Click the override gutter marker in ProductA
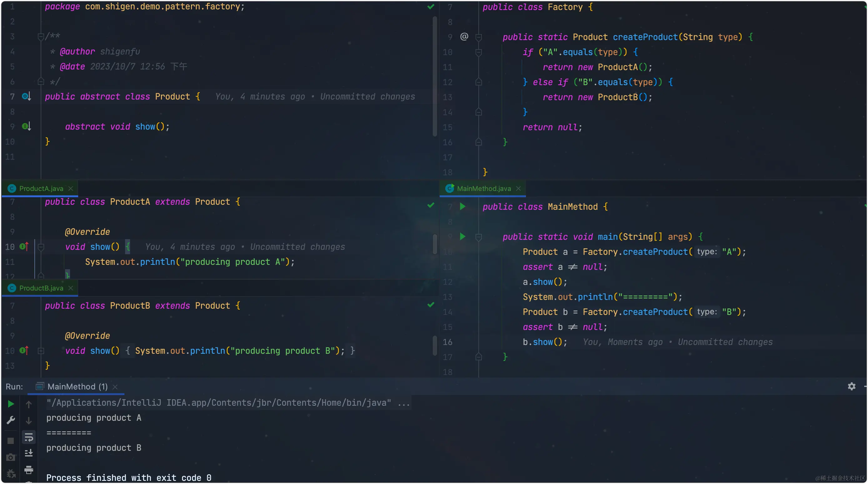Screen dimensions: 868x484 coord(24,247)
